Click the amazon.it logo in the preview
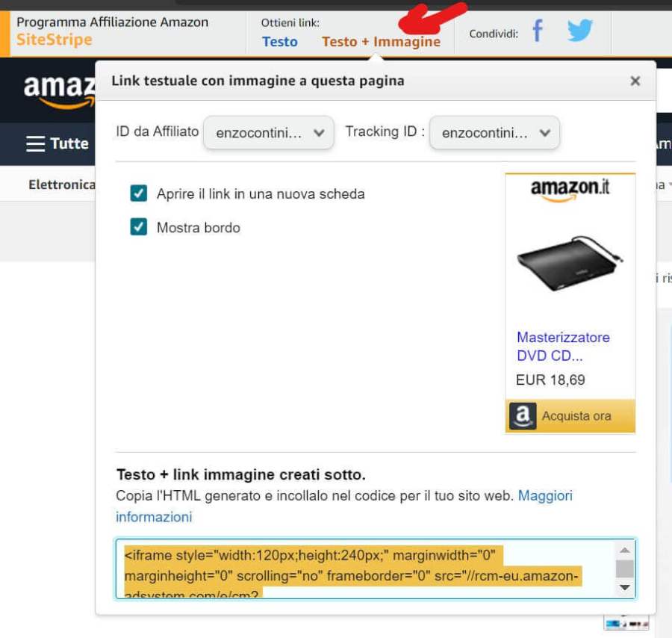Viewport: 672px width, 638px height. coord(570,190)
